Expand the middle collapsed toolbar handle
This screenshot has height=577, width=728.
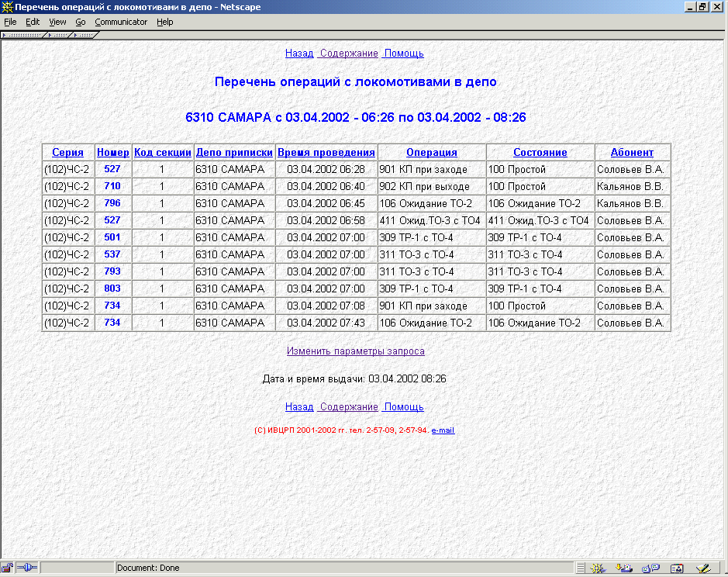point(60,35)
